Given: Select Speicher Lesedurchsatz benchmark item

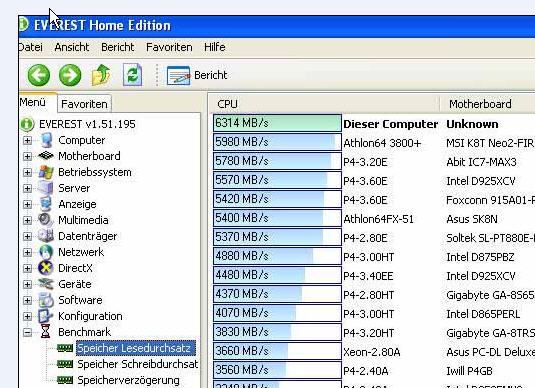Looking at the screenshot, I should tap(136, 348).
